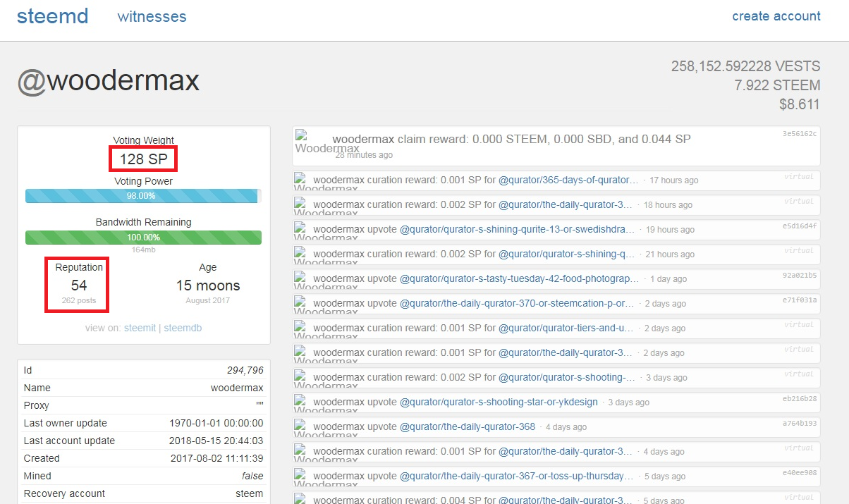Open the qurator-s-tasty-tuesday-42 post link
The height and width of the screenshot is (504, 849).
(x=520, y=278)
